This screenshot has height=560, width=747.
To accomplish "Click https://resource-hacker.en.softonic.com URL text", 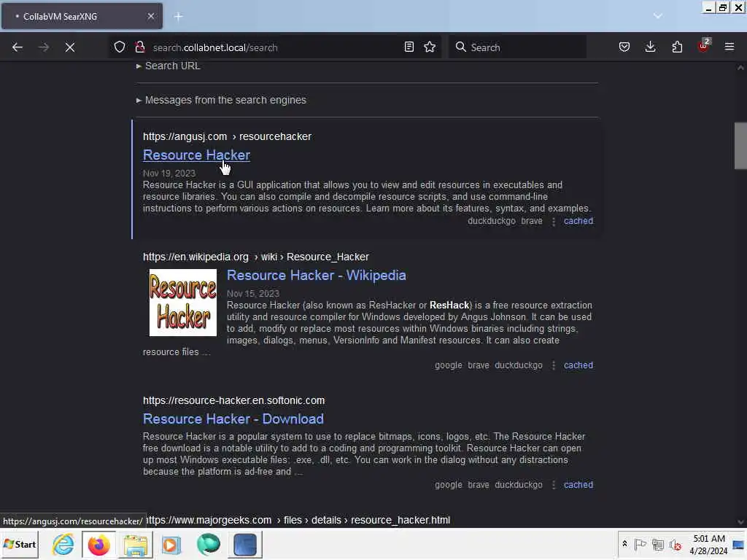I will click(234, 401).
